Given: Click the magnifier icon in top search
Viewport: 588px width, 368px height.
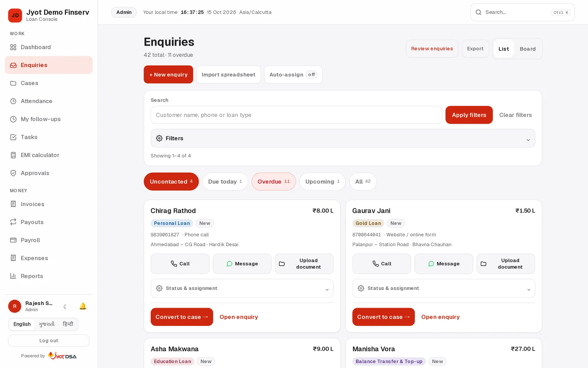Looking at the screenshot, I should (478, 12).
